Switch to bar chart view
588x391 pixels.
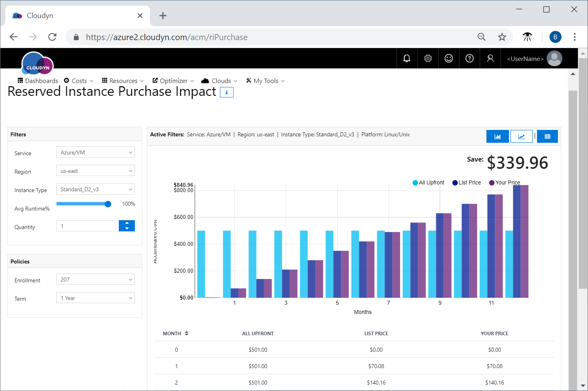(498, 136)
